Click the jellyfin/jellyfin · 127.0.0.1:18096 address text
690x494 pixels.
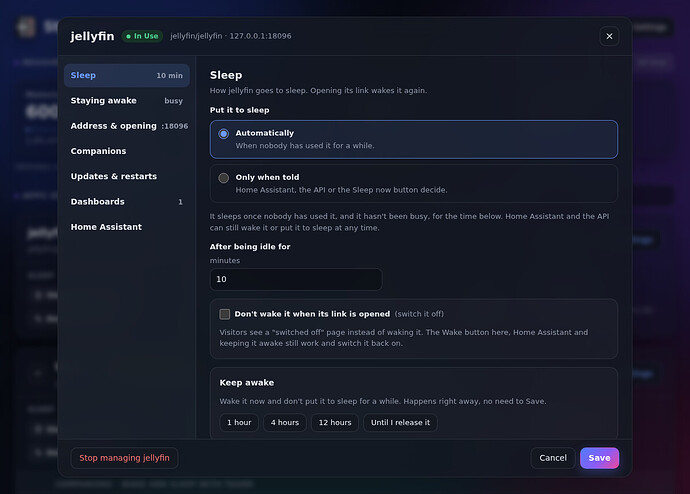pyautogui.click(x=231, y=36)
